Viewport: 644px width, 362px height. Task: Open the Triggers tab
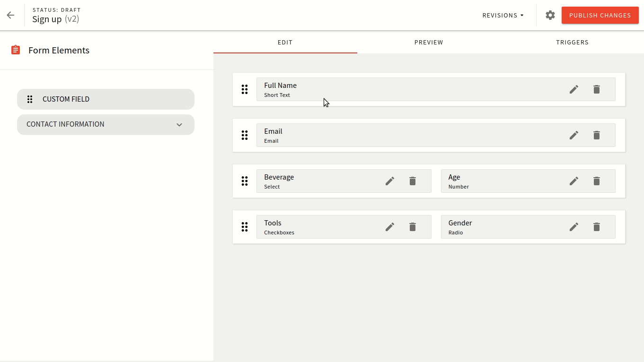[x=572, y=42]
